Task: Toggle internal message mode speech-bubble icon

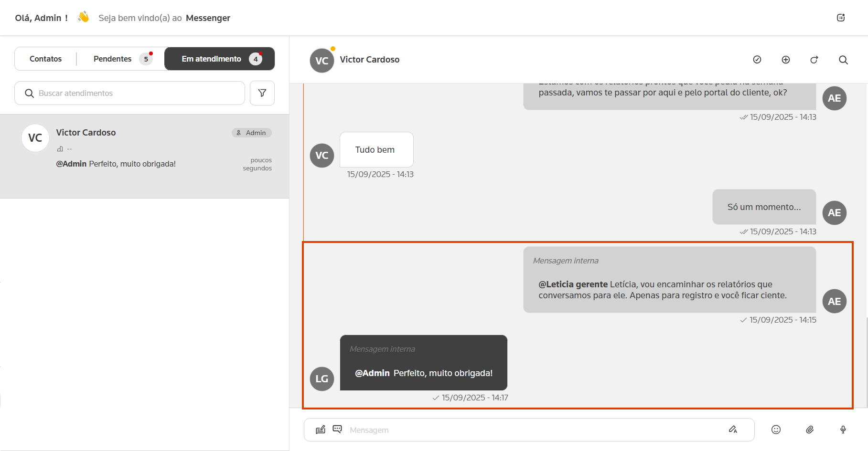Action: [x=337, y=429]
